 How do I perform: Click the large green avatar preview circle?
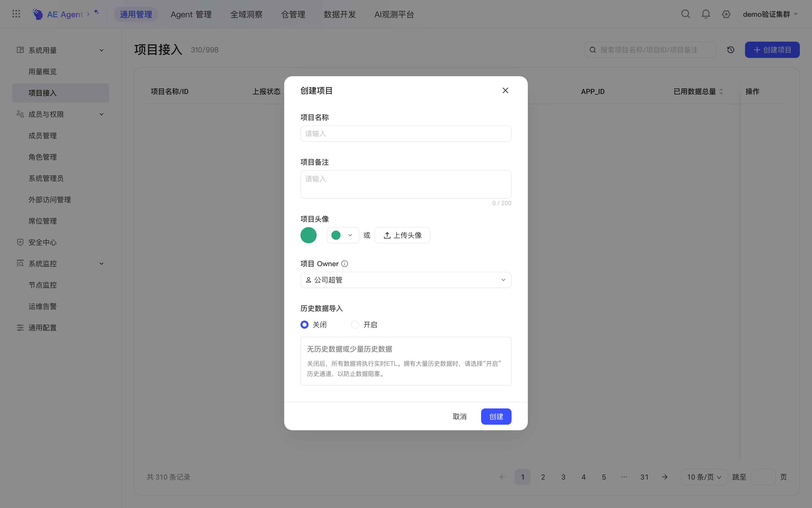coord(308,235)
